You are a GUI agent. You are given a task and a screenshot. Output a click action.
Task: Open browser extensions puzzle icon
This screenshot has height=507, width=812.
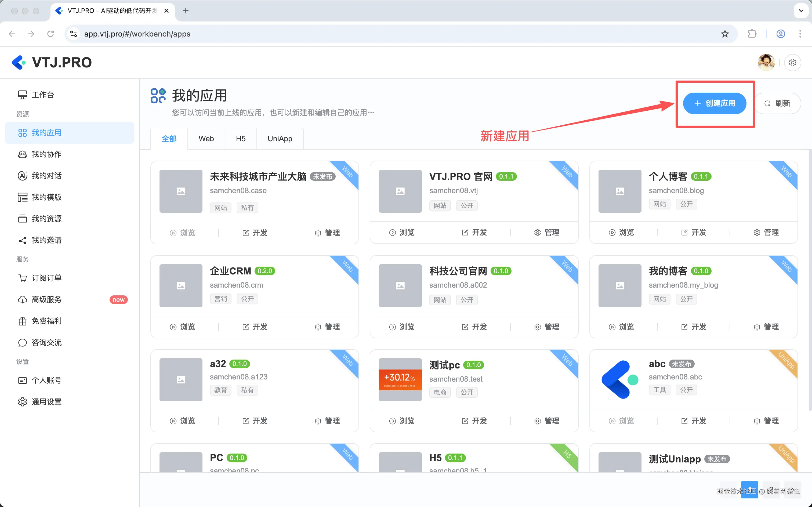(752, 34)
